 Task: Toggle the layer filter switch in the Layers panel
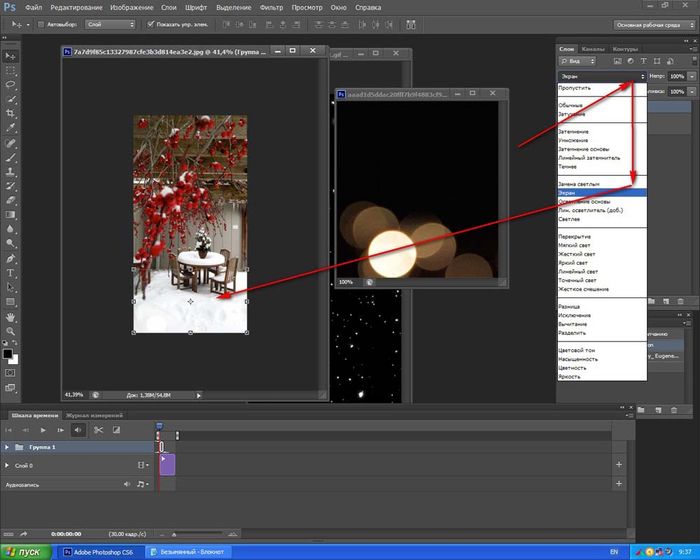coord(694,60)
